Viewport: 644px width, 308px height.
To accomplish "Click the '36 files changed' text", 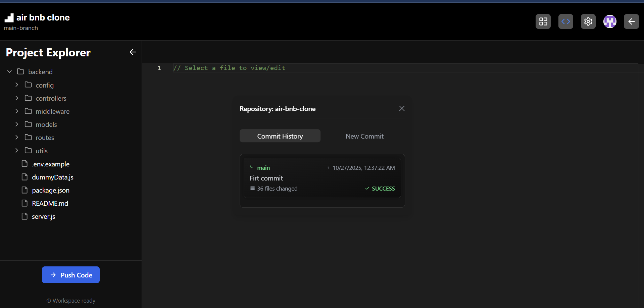I will tap(277, 189).
